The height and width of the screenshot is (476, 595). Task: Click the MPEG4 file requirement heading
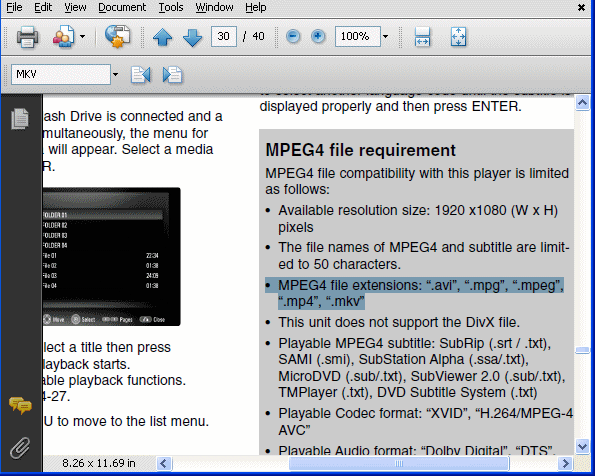tap(360, 150)
